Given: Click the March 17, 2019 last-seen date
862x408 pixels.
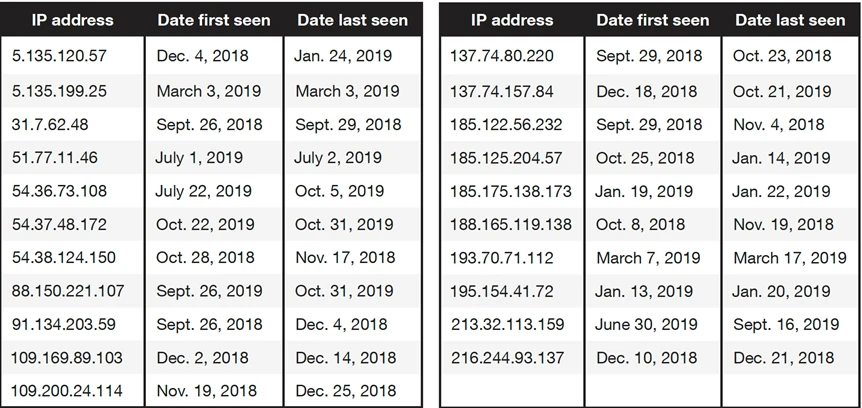Looking at the screenshot, I should [789, 258].
